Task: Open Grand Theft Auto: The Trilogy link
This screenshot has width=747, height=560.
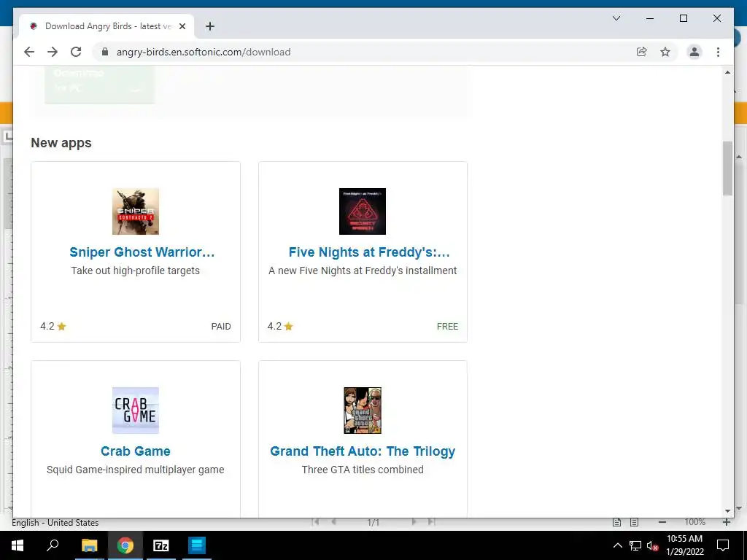Action: 363,451
